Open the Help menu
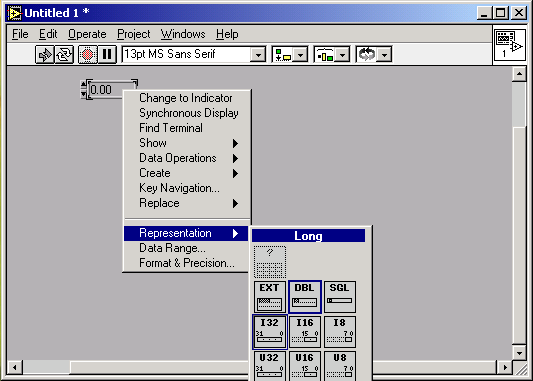 click(227, 34)
